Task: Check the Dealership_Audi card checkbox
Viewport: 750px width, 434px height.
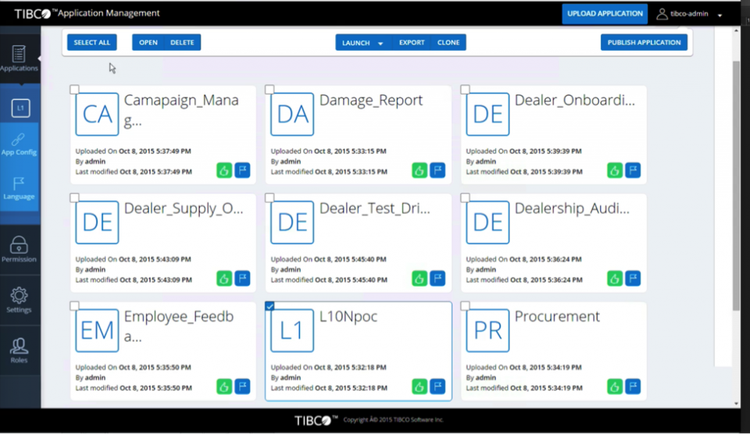Action: click(465, 198)
